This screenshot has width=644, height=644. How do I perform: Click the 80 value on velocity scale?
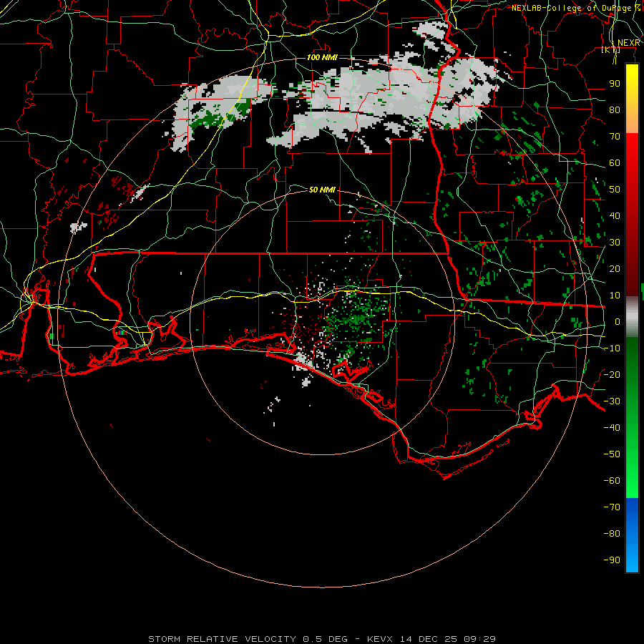coord(615,109)
